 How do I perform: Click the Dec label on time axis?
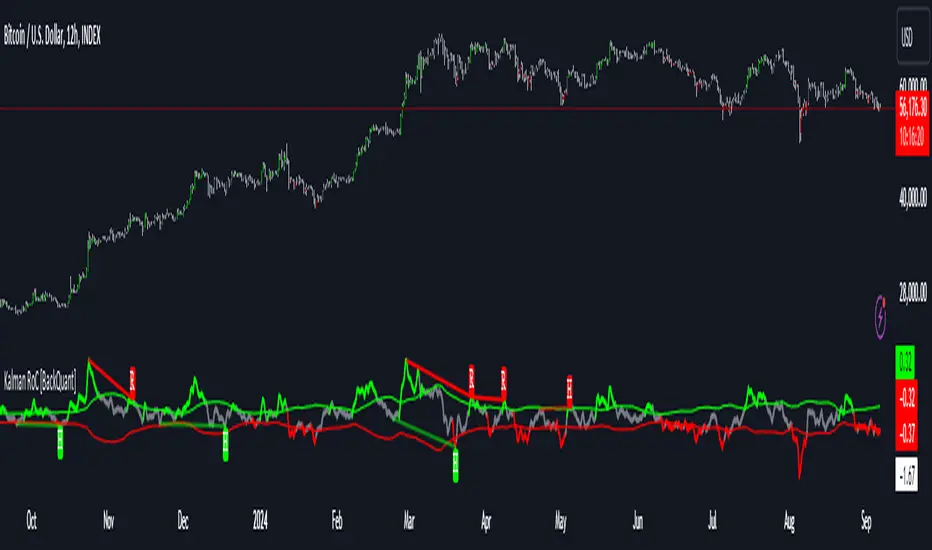[x=182, y=521]
